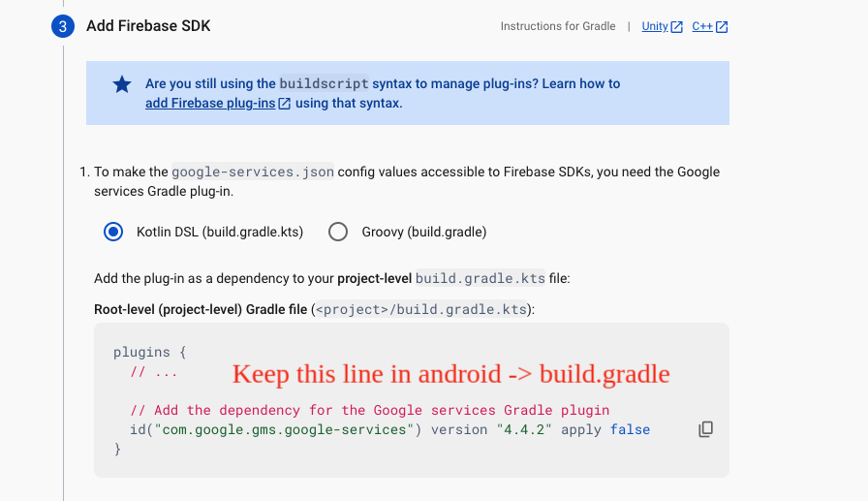The height and width of the screenshot is (501, 868).
Task: Click the Instructions for Gradle label
Action: coord(557,26)
